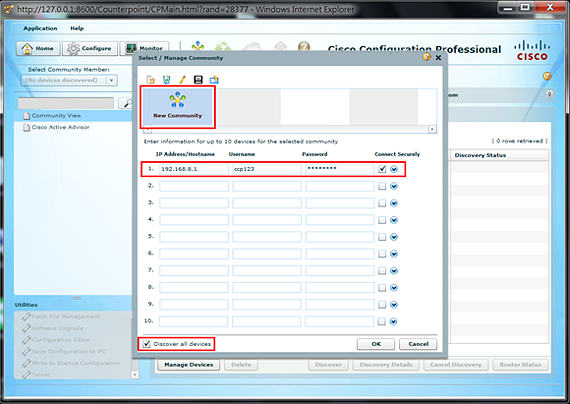Viewport: 570px width, 404px height.
Task: Click the search box in the left pane
Action: (66, 103)
